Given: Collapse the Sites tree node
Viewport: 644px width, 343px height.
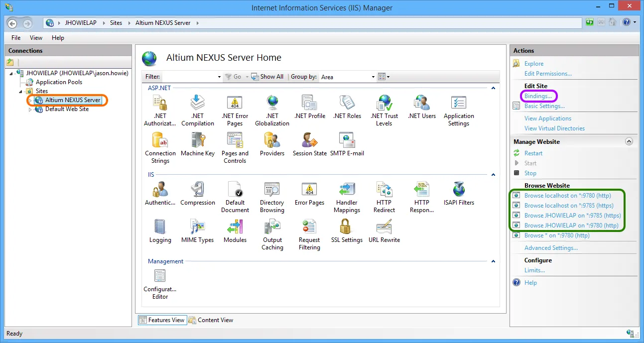Looking at the screenshot, I should (x=21, y=92).
